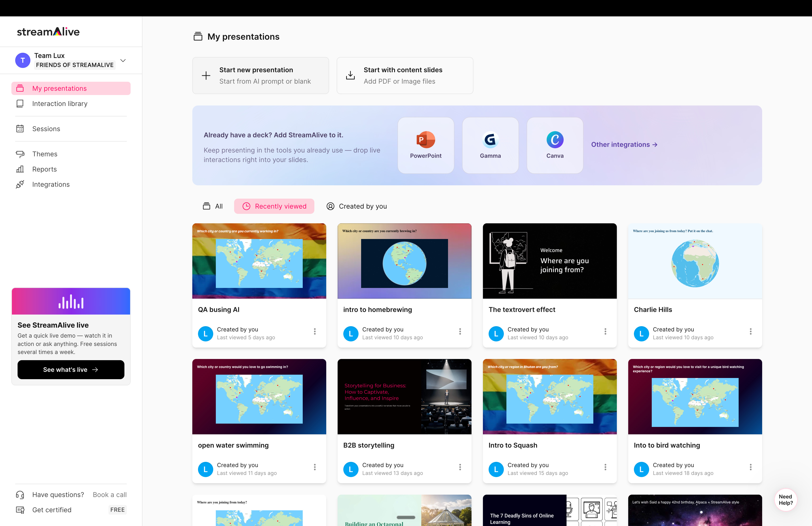
Task: Click Book a call link
Action: 110,495
